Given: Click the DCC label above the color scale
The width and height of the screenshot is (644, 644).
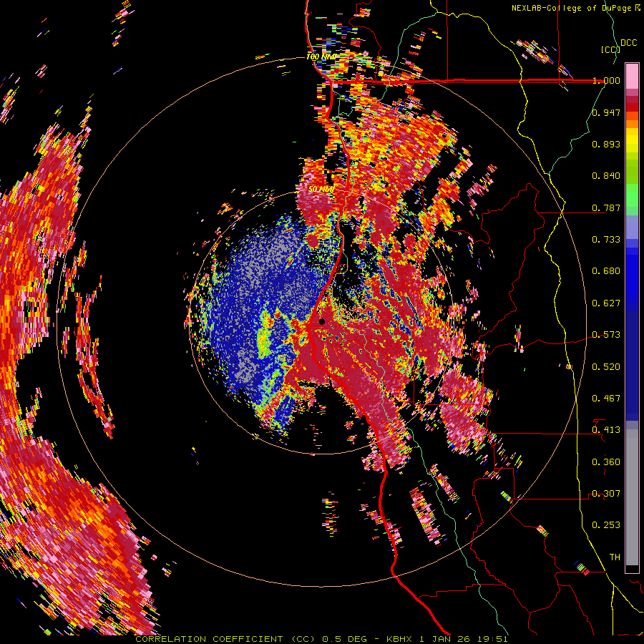Looking at the screenshot, I should [628, 43].
